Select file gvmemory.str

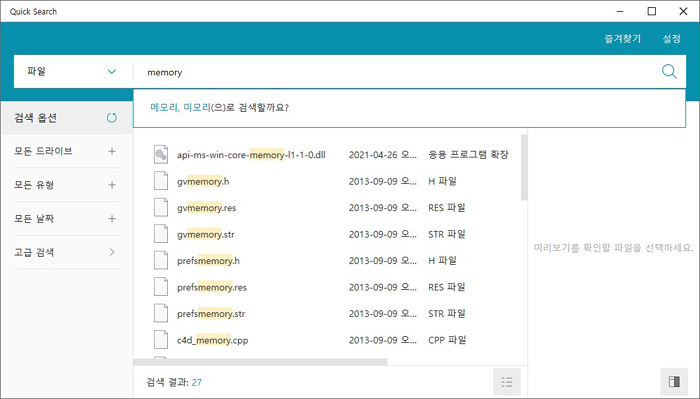click(205, 234)
